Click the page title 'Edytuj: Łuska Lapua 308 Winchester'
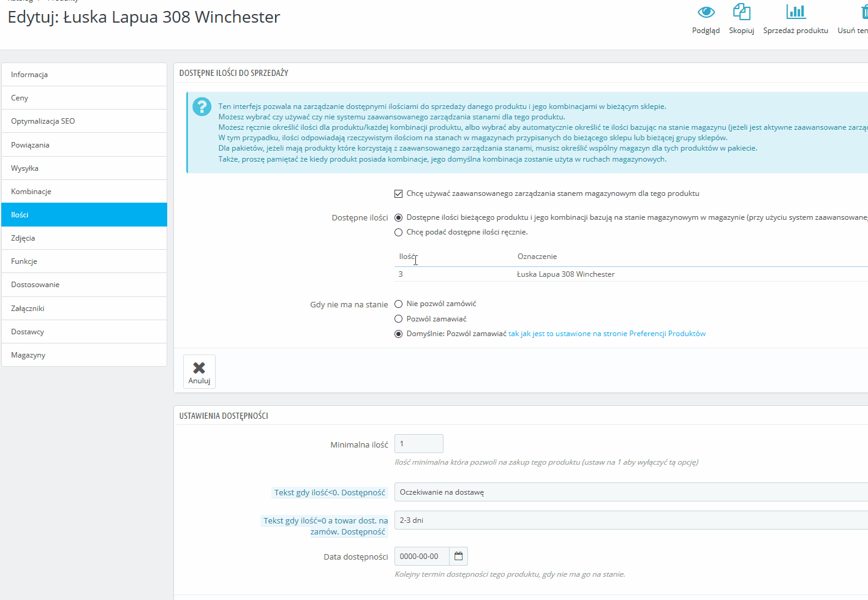This screenshot has height=600, width=868. click(x=144, y=17)
